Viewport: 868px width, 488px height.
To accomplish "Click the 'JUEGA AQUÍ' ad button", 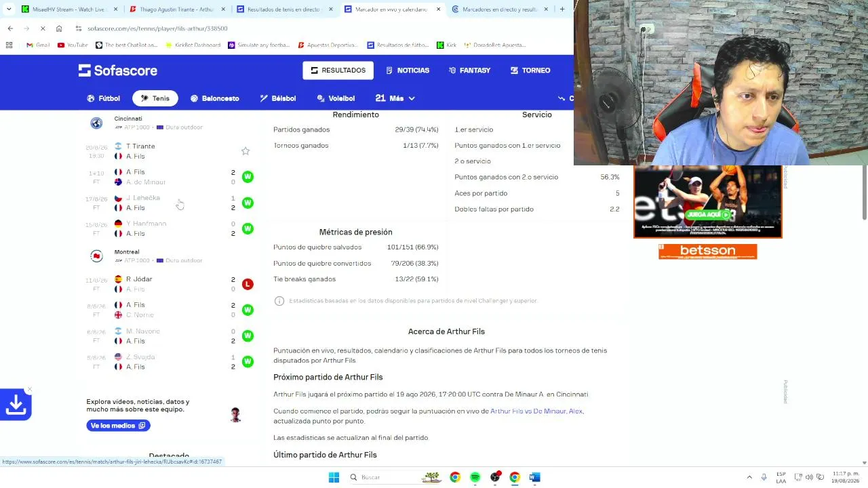I will click(708, 215).
